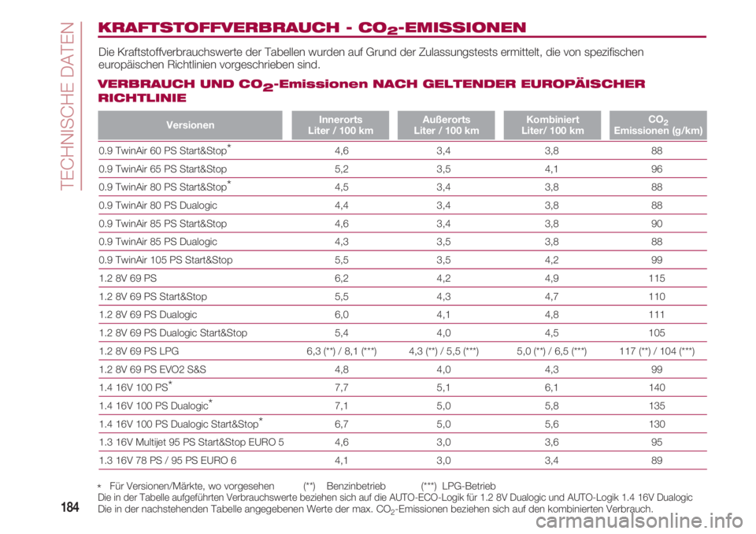Click the LPG cell "4,3 (**) / 5,5 (***)"
The image size is (756, 534).
coord(443,351)
